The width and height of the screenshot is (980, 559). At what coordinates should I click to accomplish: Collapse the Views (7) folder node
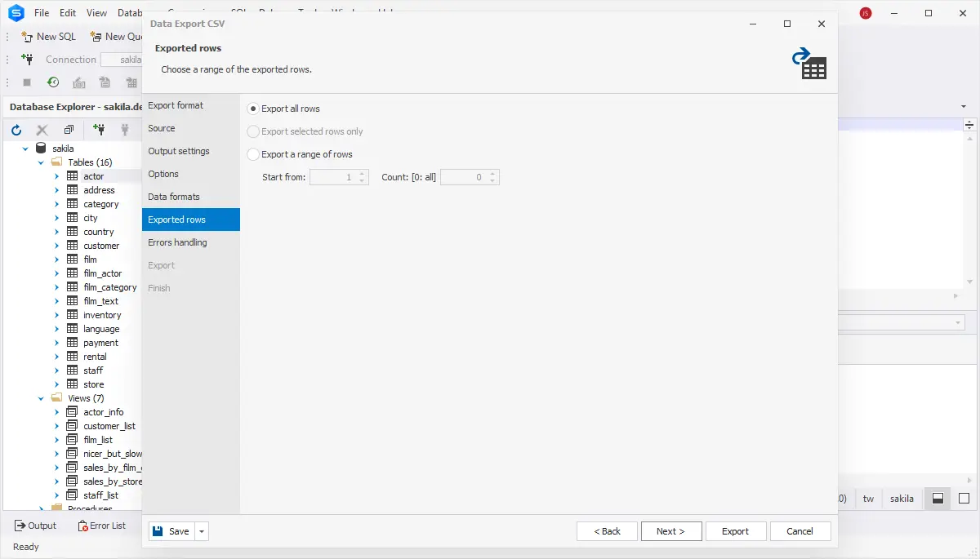(x=41, y=398)
